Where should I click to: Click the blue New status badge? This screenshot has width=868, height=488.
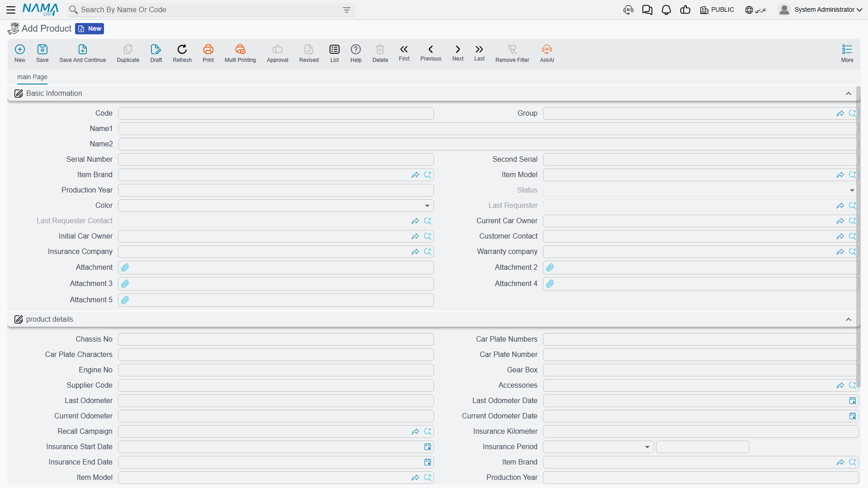[x=90, y=28]
